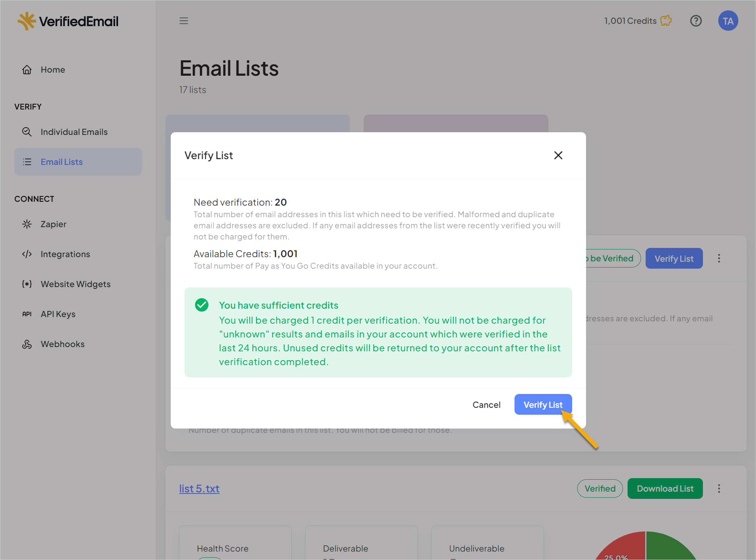Click the user avatar initials button

point(728,21)
